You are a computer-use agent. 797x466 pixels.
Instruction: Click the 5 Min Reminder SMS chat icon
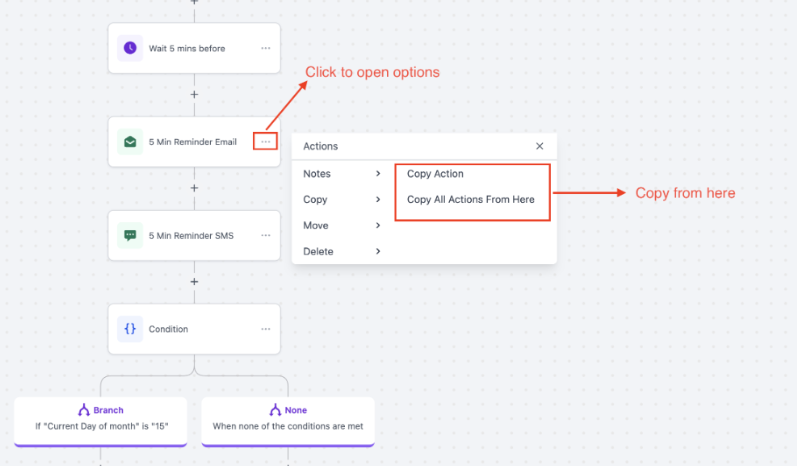pos(130,236)
